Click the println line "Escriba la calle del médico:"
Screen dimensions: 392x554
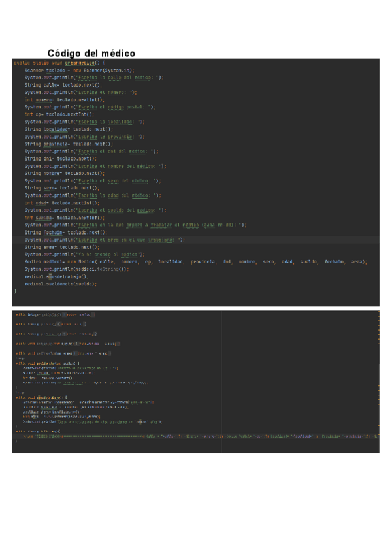(94, 78)
